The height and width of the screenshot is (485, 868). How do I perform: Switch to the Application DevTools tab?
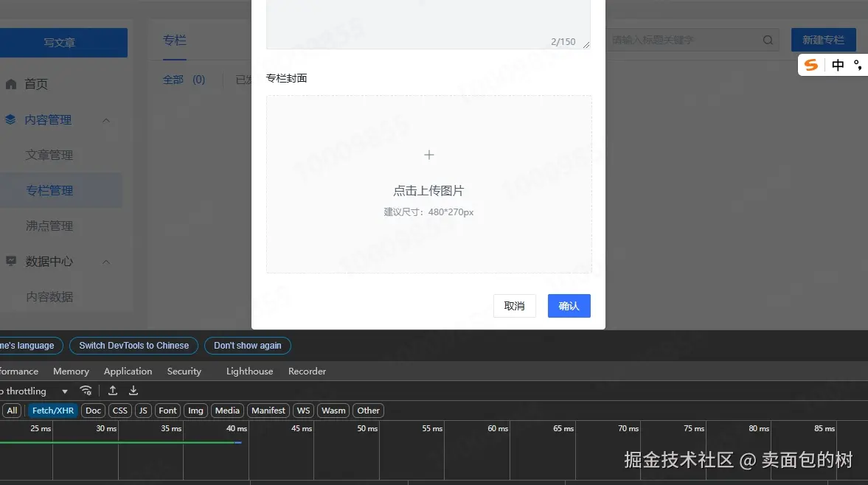coord(128,371)
